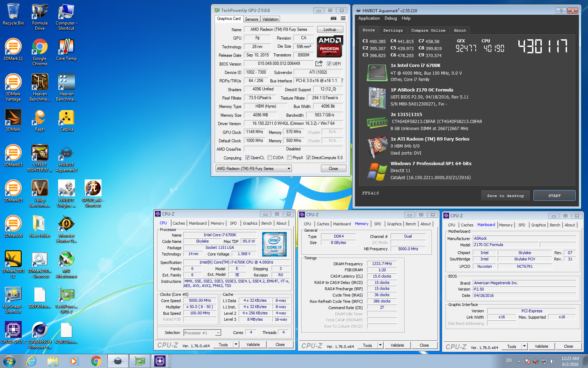Switch to the Settings tab in Aquamark
The image size is (588, 368).
(393, 30)
